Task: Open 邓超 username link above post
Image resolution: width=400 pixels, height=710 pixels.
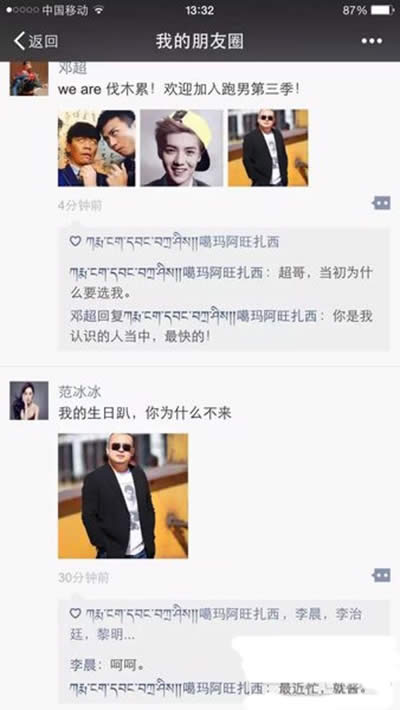Action: pos(72,68)
